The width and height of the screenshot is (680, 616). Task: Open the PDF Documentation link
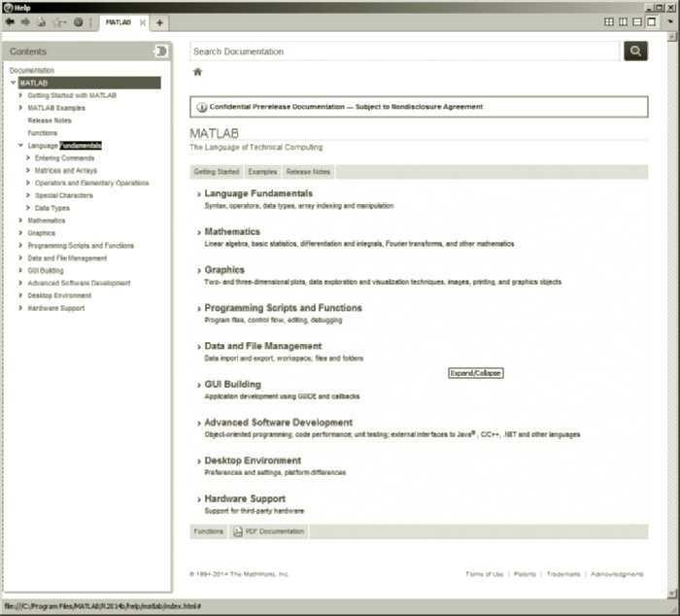click(x=275, y=531)
